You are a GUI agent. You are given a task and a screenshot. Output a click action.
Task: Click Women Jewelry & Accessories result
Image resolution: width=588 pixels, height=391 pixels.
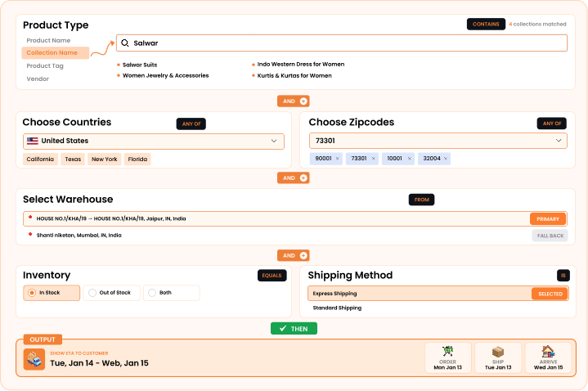[166, 75]
